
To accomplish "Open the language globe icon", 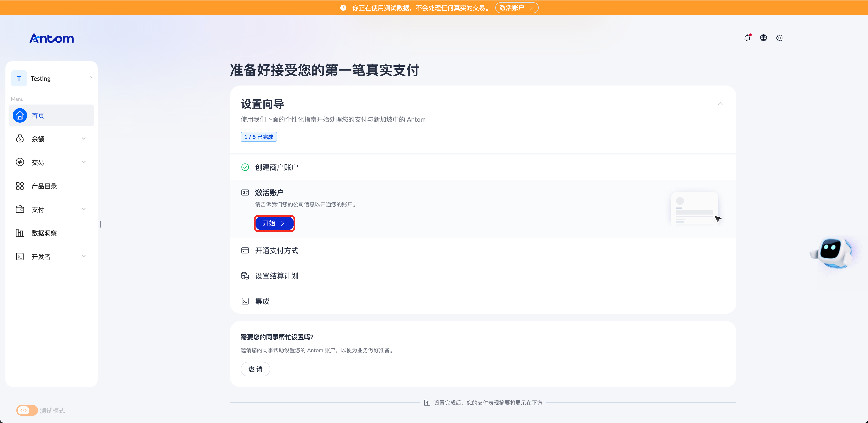I will coord(764,38).
